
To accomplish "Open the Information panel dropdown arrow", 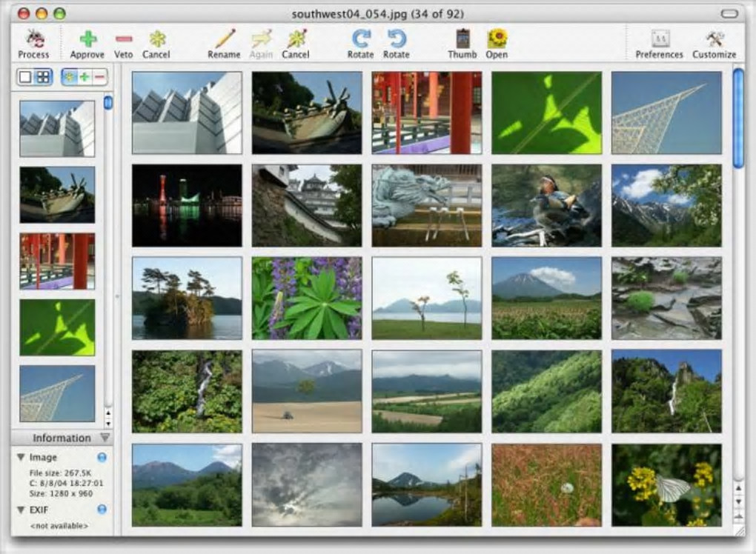I will pyautogui.click(x=105, y=438).
